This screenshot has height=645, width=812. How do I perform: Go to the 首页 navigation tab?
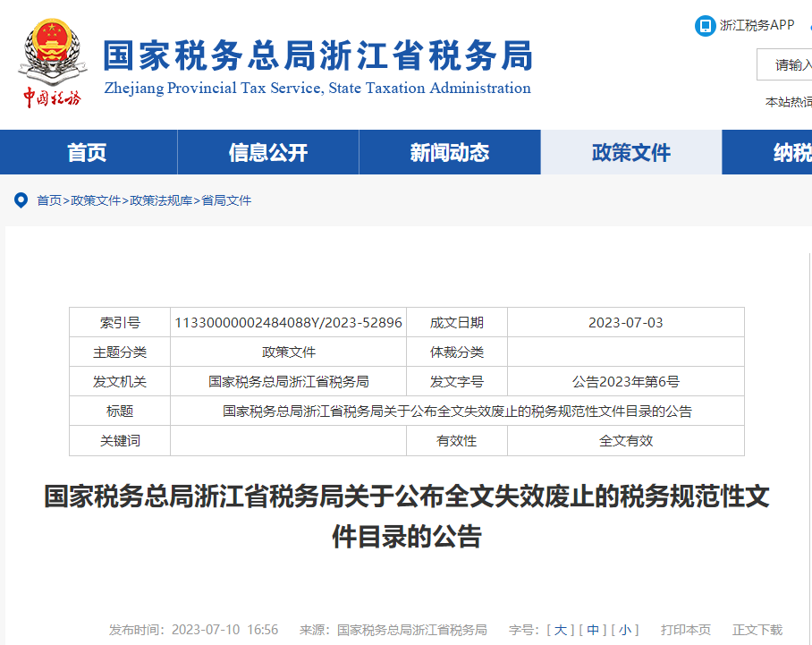coord(87,152)
